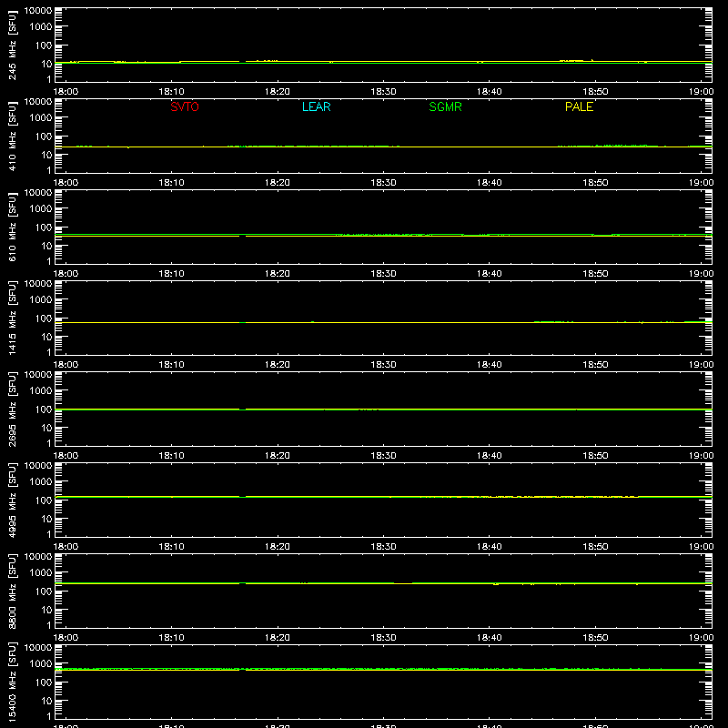Screen dimensions: 728x728
Task: Click the 10 y-axis value of the 8800 MHz plot
Action: pyautogui.click(x=46, y=610)
